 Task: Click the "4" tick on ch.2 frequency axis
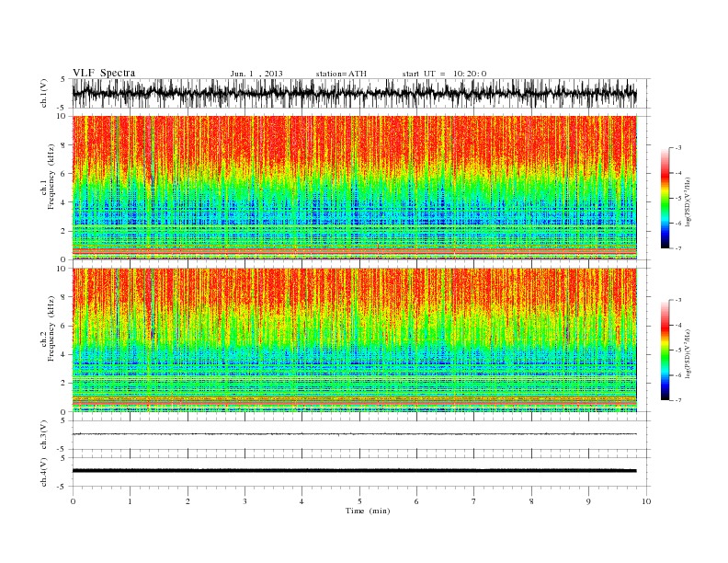click(x=63, y=355)
